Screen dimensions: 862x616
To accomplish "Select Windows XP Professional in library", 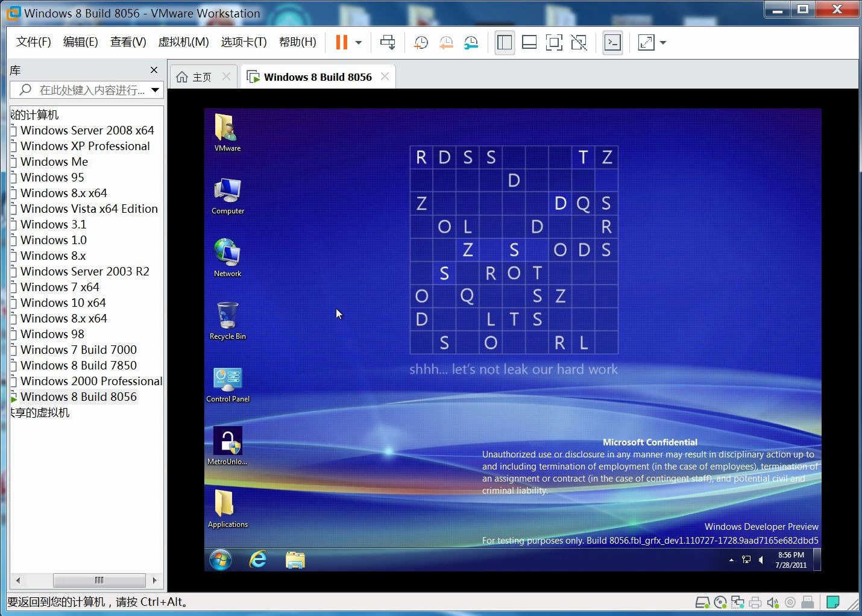I will (x=85, y=146).
